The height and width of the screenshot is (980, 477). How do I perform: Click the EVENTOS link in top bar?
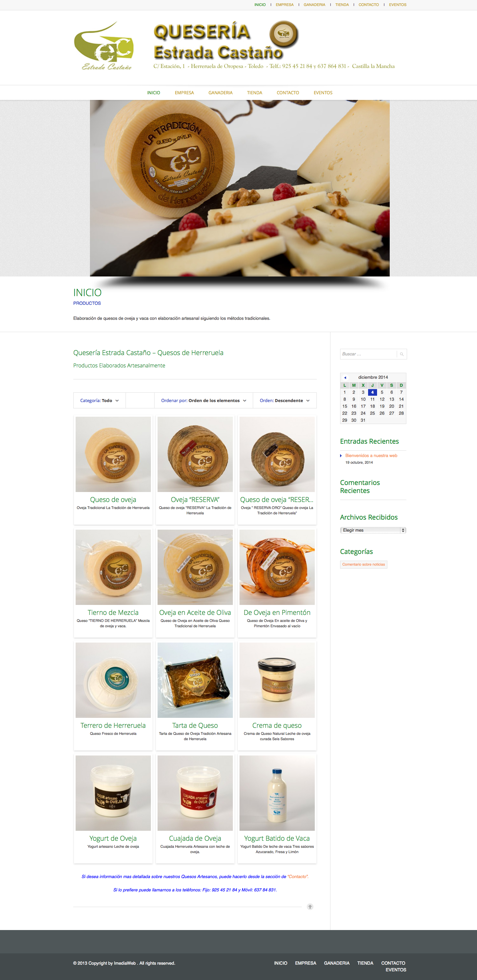[x=397, y=5]
